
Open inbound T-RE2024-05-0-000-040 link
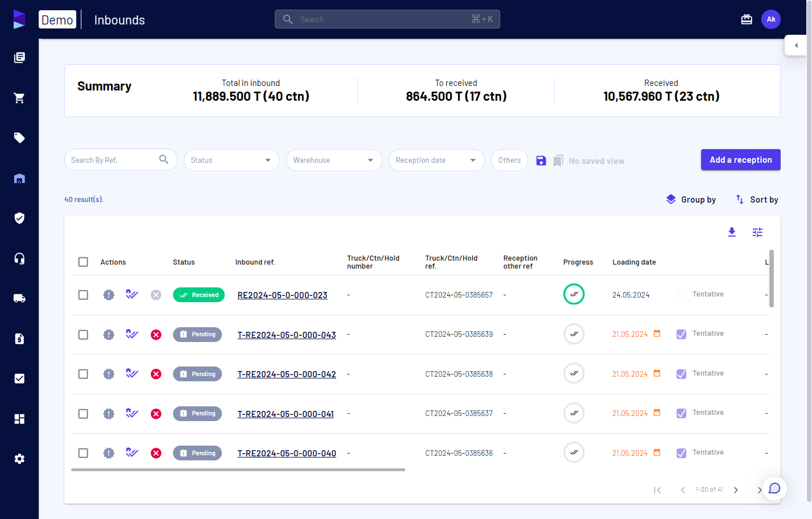[x=287, y=453]
